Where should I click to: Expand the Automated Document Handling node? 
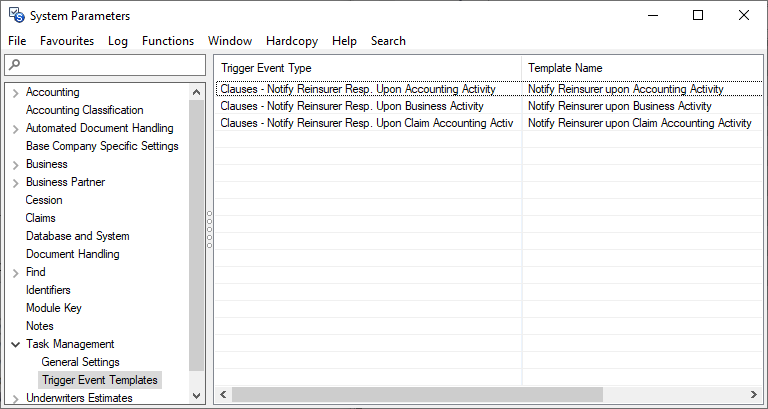click(x=15, y=128)
